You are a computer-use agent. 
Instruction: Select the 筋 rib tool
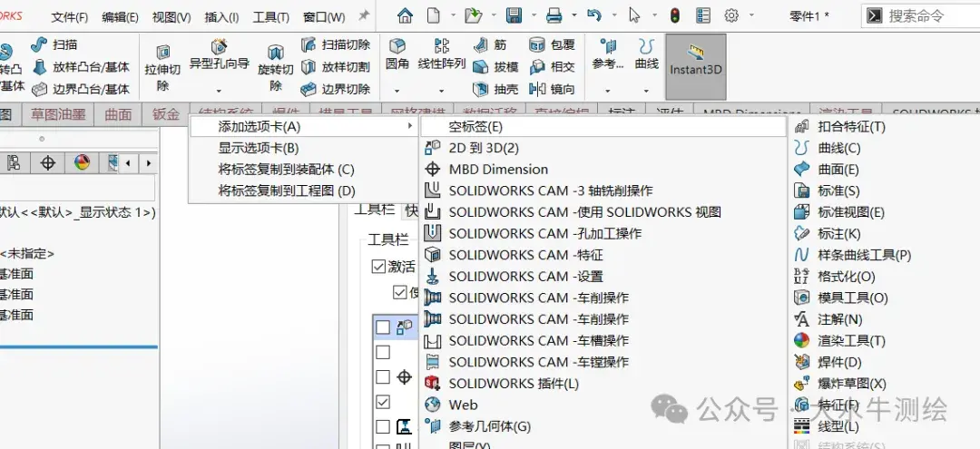491,45
